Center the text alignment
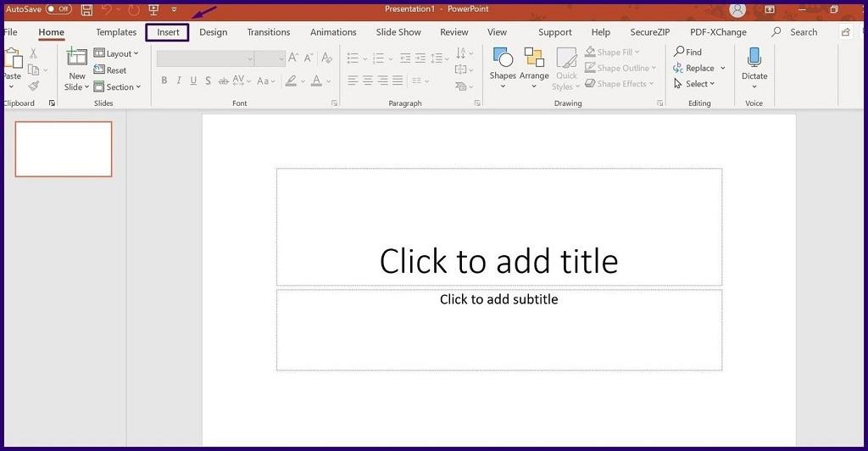 (368, 81)
